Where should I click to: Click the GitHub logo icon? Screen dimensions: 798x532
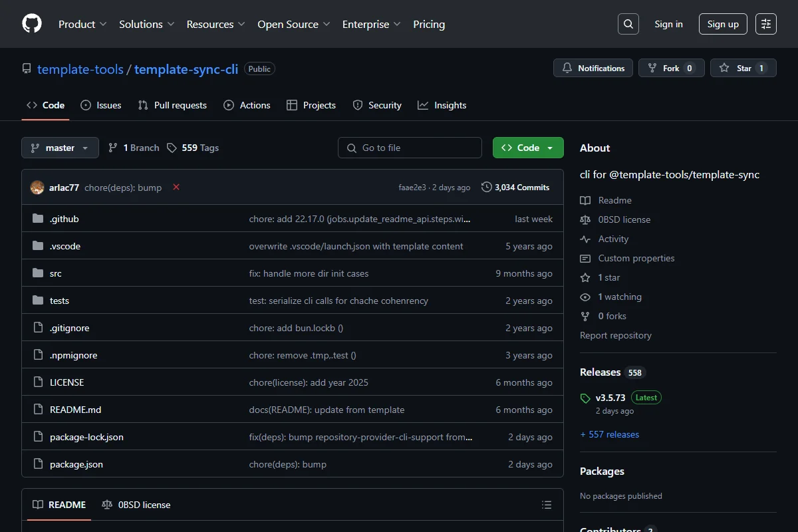tap(32, 24)
